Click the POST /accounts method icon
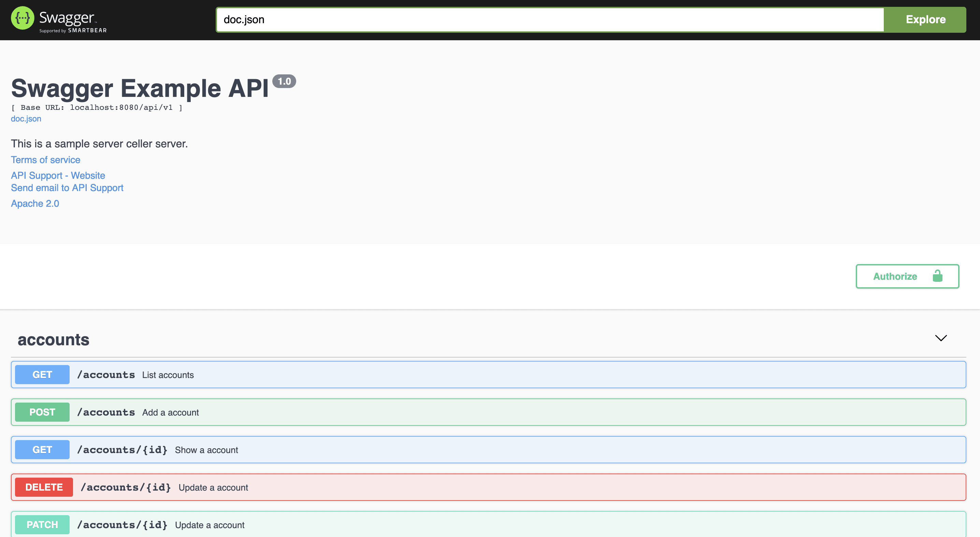 (x=42, y=411)
